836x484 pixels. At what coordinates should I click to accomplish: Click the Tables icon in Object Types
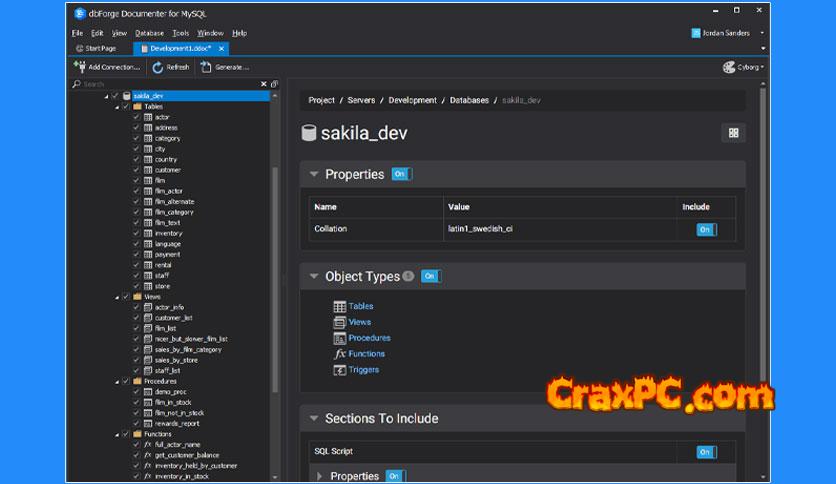[x=340, y=306]
